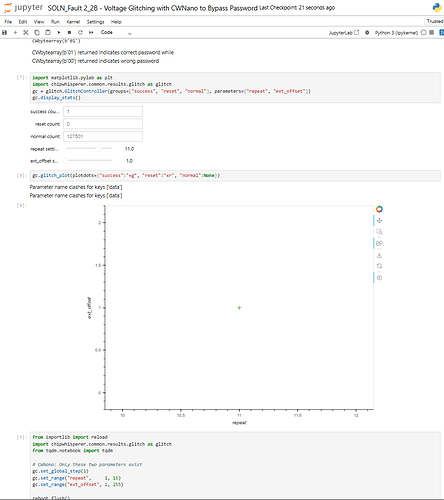444x500 pixels.
Task: Click the green success marker in the plot
Action: [x=239, y=308]
